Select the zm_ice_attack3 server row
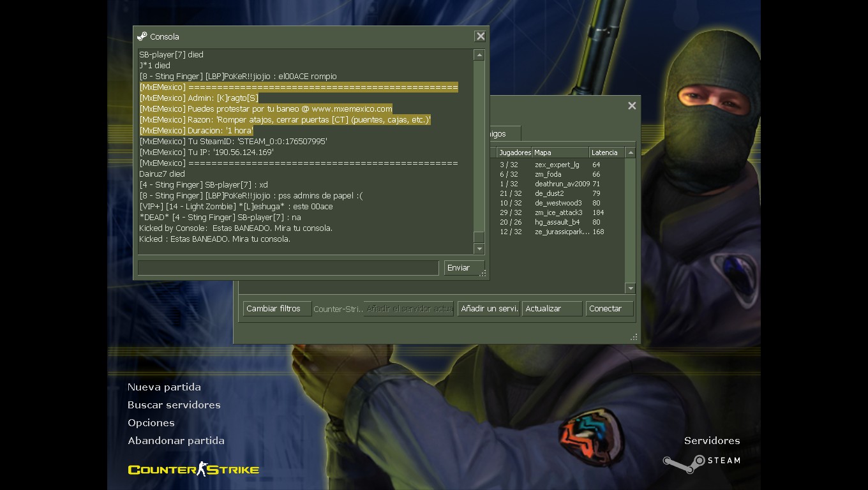The width and height of the screenshot is (868, 490). 557,212
